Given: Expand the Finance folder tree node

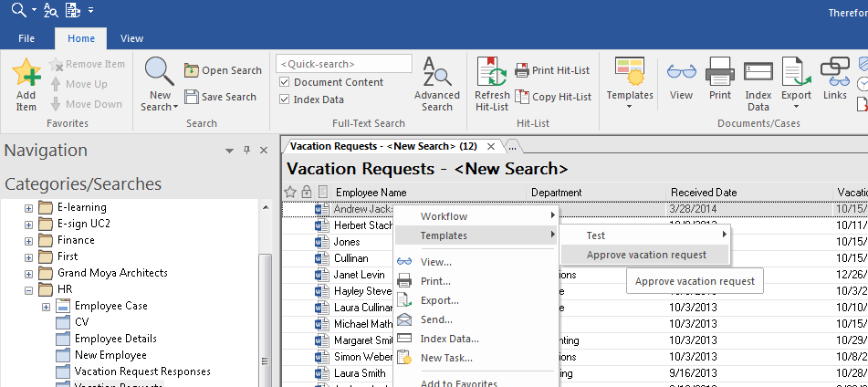Looking at the screenshot, I should coord(28,240).
